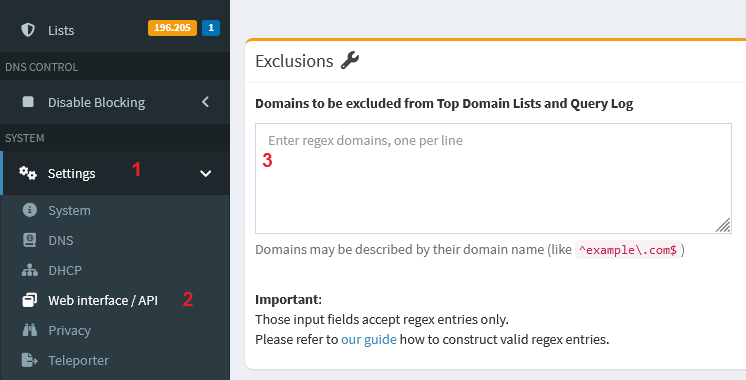
Task: Click the Privacy binoculars icon
Action: coord(29,330)
